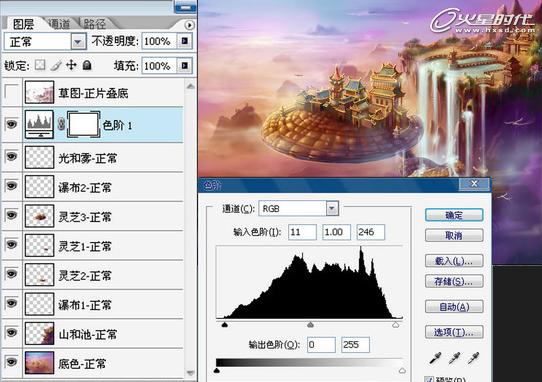The height and width of the screenshot is (382, 542).
Task: Hide the 灵芝2-正常 layer
Action: click(x=12, y=274)
